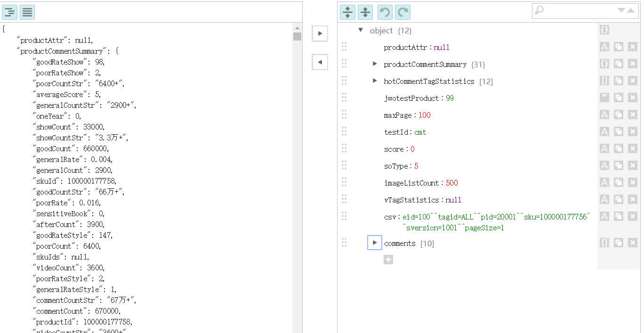This screenshot has height=333, width=644.
Task: Click the vTagStatistics field name
Action: [411, 200]
